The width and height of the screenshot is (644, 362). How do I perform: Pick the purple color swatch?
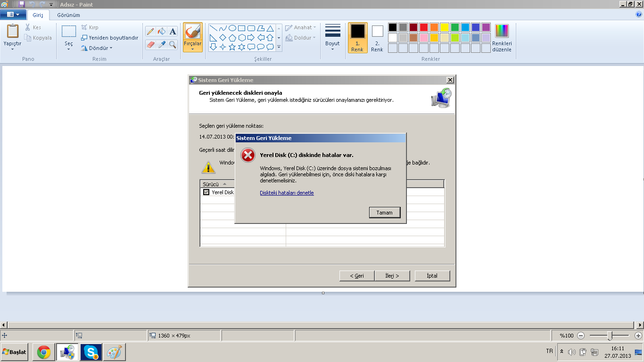tap(486, 27)
